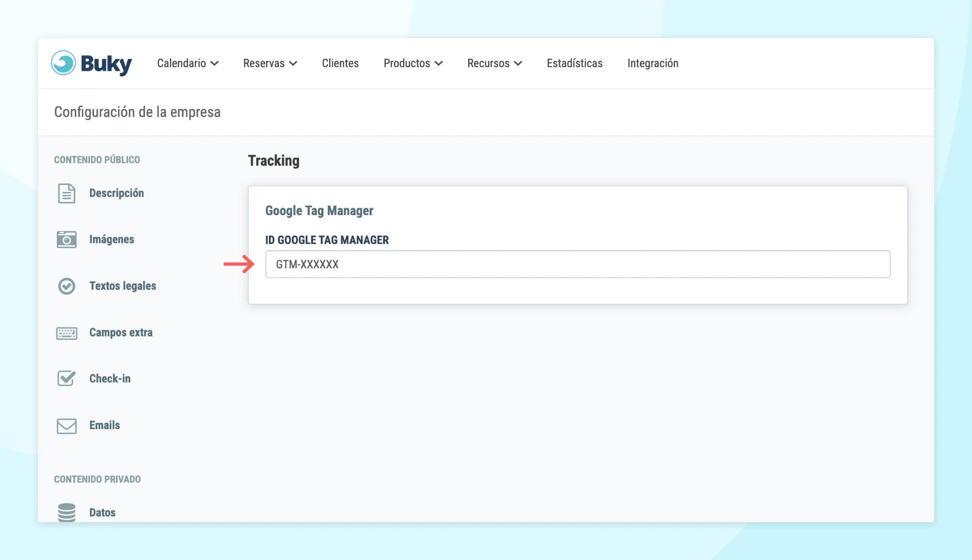This screenshot has width=972, height=560.
Task: Click the Buky logo
Action: click(91, 63)
